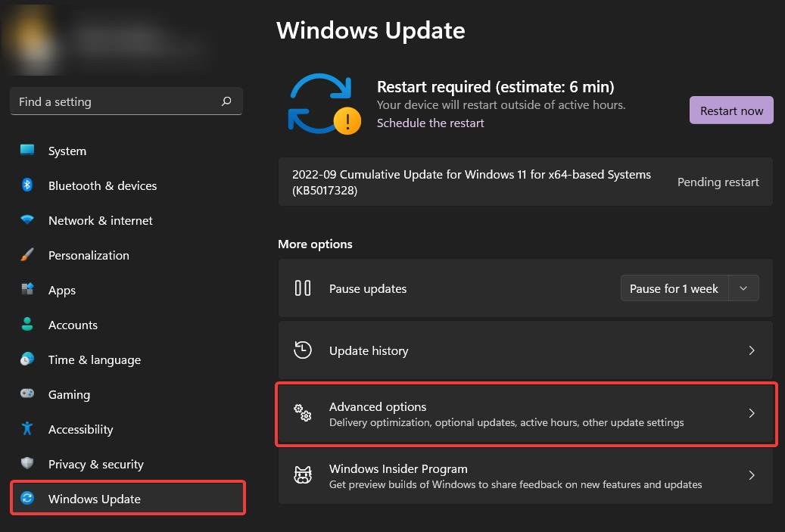Click the Bluetooth icon in sidebar
This screenshot has height=532, width=785.
27,185
